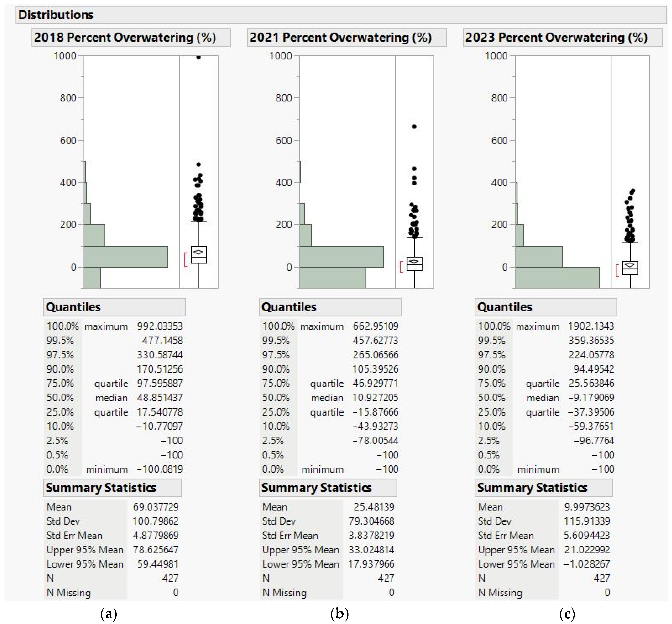Click the red shortest-half bracket in 2021 plot

pos(401,266)
